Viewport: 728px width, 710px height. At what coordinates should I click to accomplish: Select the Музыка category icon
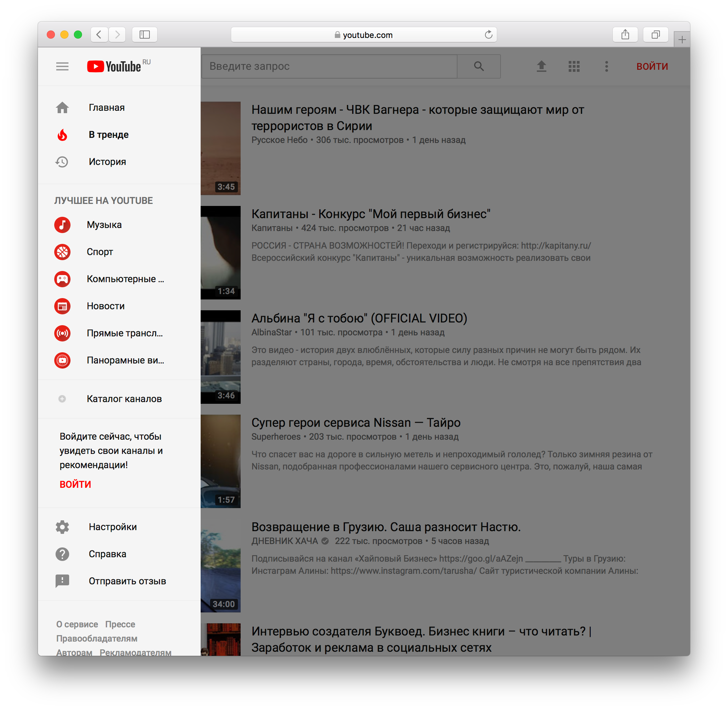pyautogui.click(x=62, y=225)
